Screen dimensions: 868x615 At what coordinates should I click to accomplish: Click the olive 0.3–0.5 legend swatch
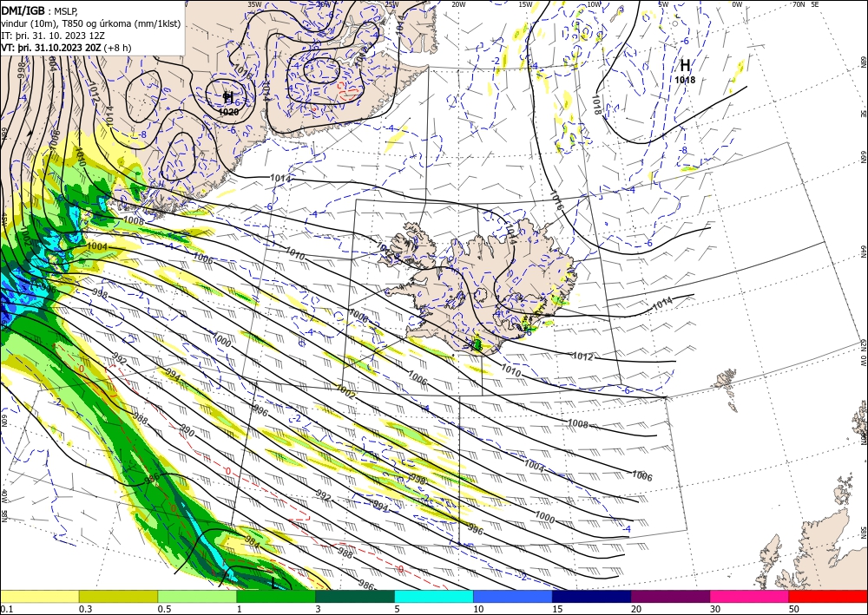[x=118, y=596]
